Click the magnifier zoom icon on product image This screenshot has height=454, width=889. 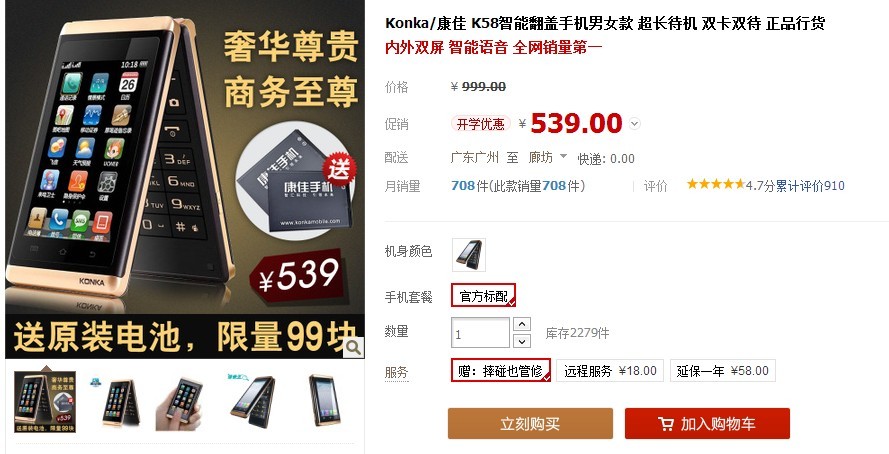click(353, 347)
